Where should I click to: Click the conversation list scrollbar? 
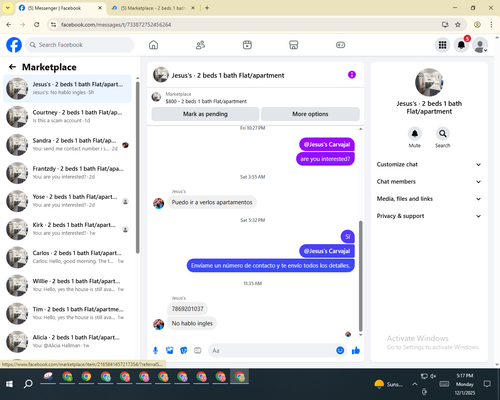point(137,167)
